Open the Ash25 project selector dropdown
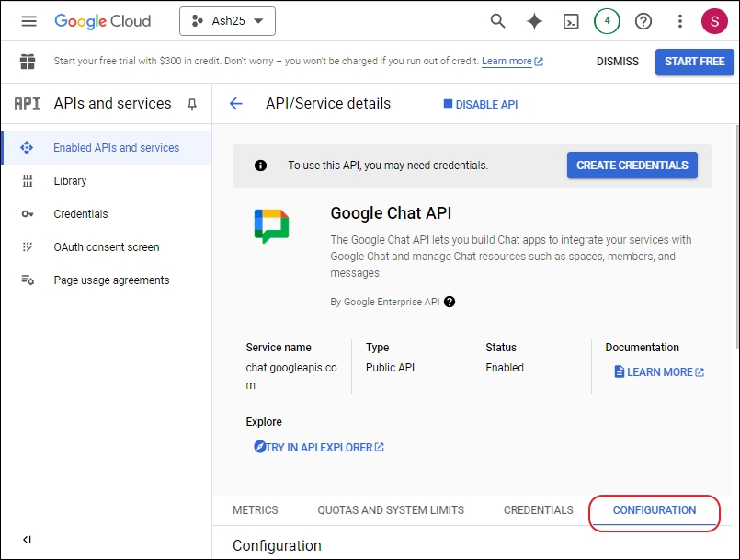This screenshot has height=560, width=740. [x=227, y=21]
